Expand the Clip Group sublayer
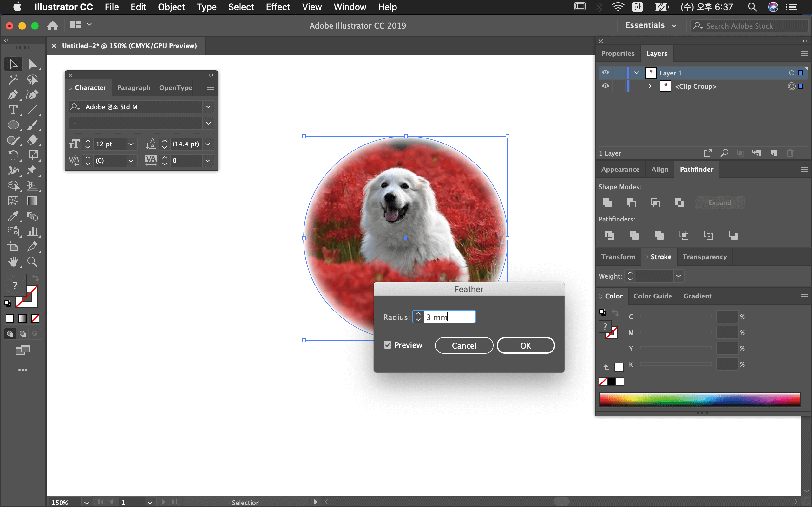This screenshot has width=812, height=507. (x=650, y=86)
